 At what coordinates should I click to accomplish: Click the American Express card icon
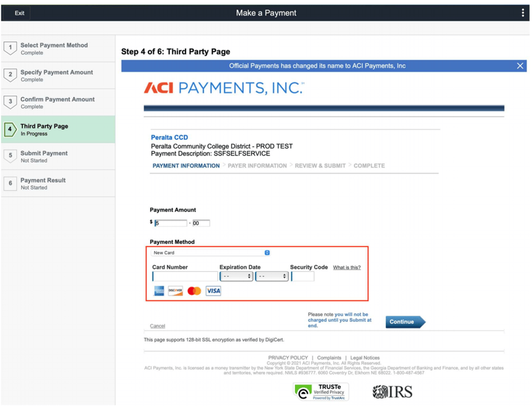point(158,290)
